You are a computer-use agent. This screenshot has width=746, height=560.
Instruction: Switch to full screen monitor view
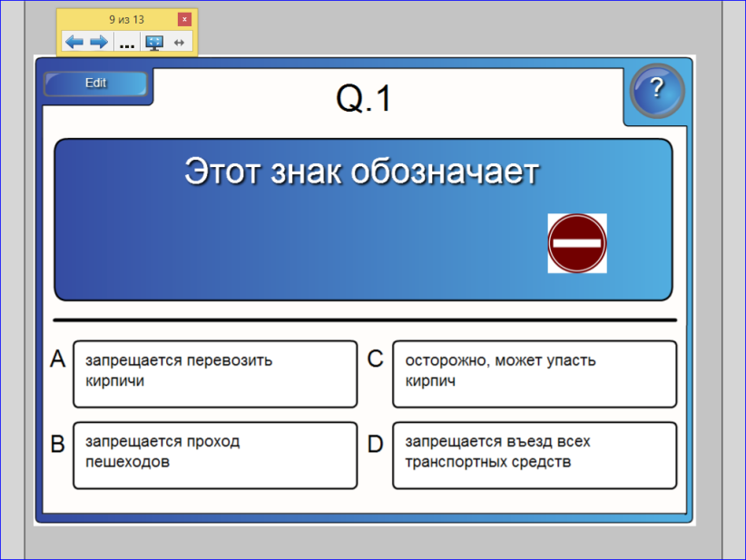tap(154, 43)
